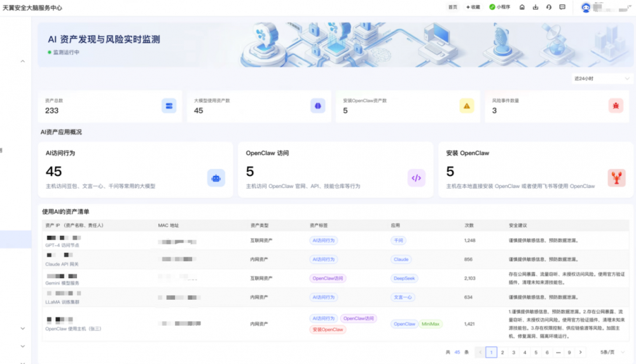Click the 风险事件数量 red bug icon
This screenshot has height=364, width=636.
(x=616, y=106)
